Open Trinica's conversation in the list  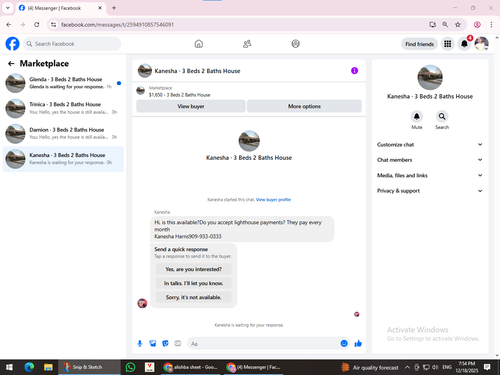tap(63, 108)
